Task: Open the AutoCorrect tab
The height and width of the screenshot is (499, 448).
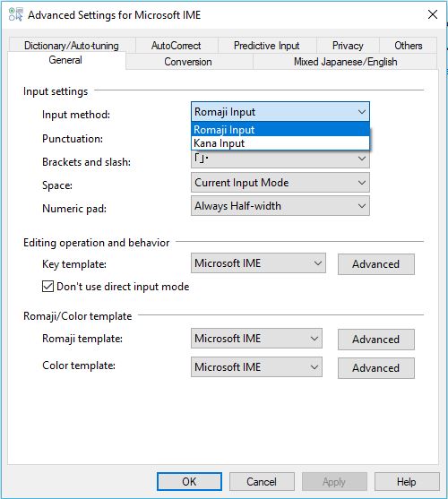Action: point(177,46)
